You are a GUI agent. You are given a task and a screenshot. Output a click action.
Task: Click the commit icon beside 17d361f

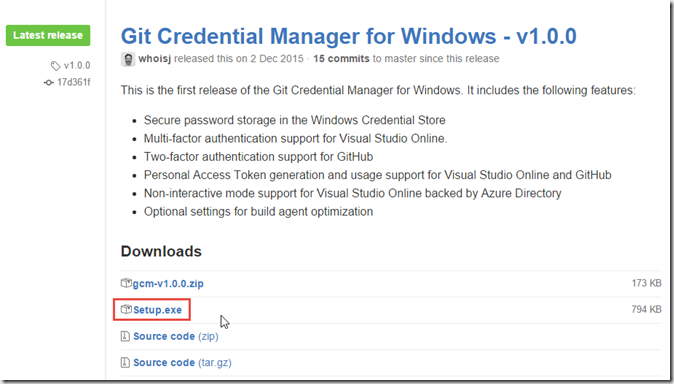(x=49, y=83)
